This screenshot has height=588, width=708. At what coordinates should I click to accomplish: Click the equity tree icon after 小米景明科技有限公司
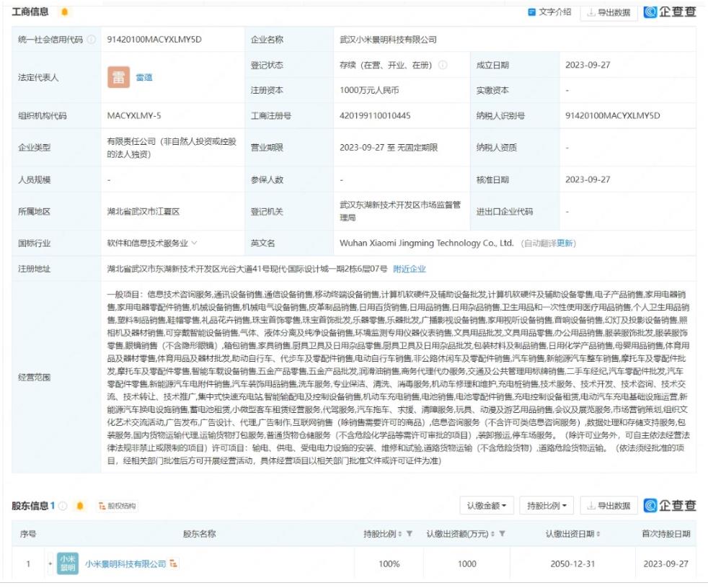point(173,563)
